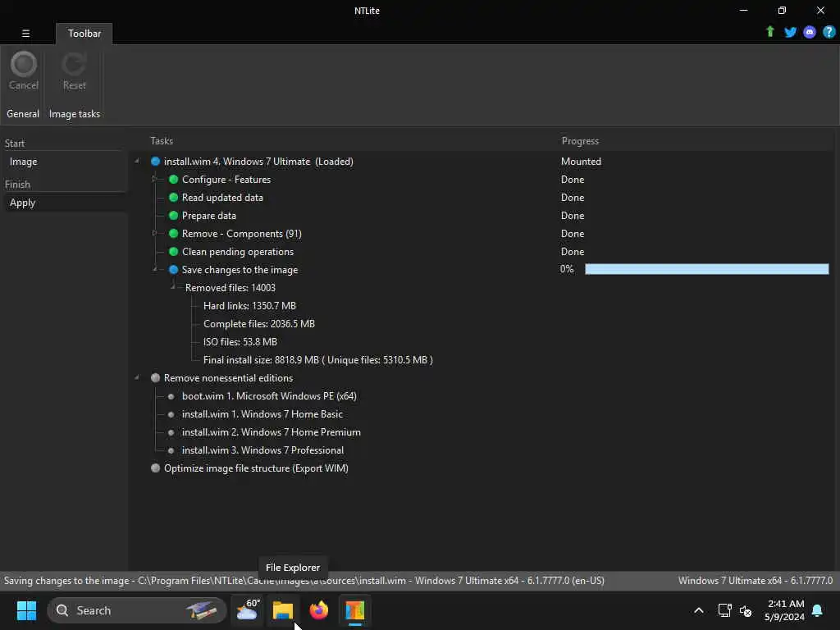Open the notification bell in system tray

coord(817,610)
